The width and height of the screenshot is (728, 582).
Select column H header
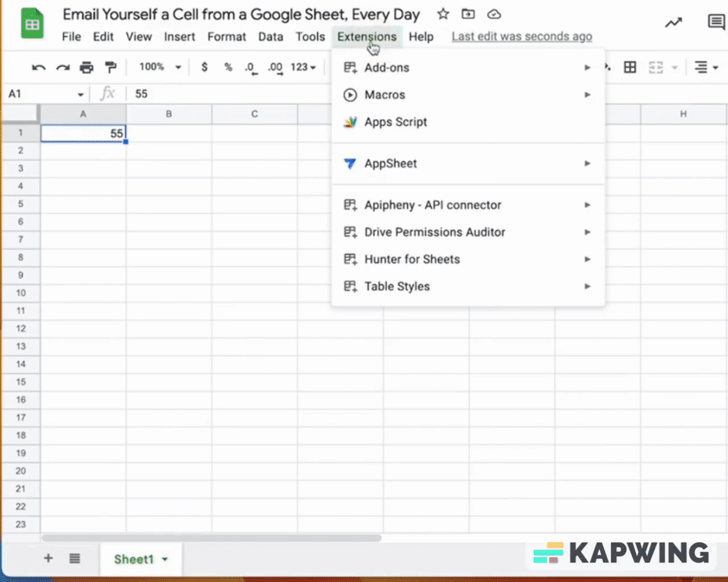(x=683, y=114)
